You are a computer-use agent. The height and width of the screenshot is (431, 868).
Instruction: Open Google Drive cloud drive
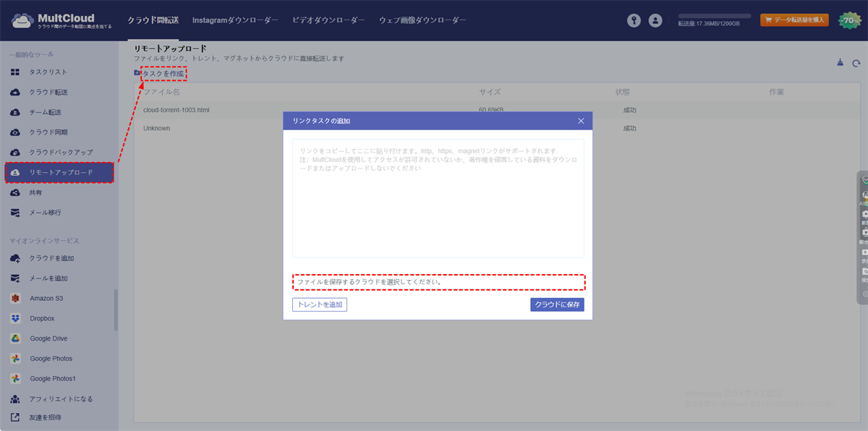[x=48, y=338]
